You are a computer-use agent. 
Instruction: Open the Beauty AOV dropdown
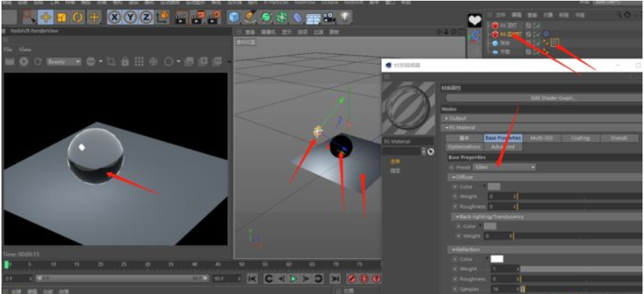64,62
